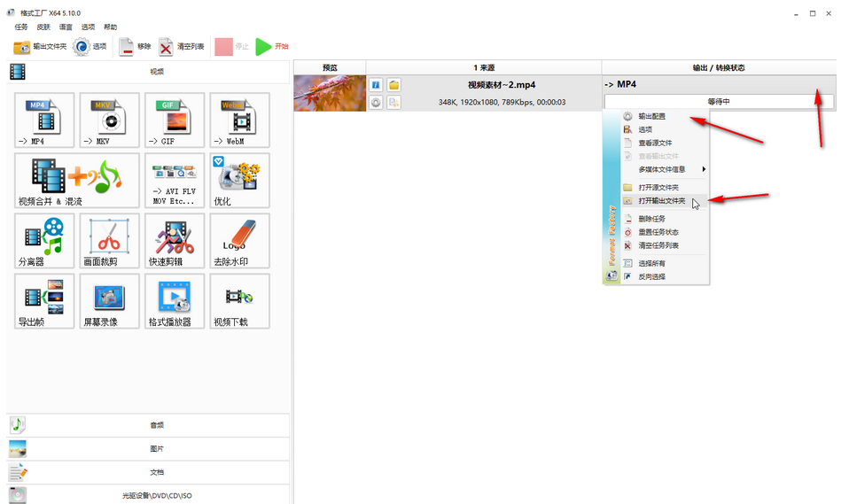Launch the 格式播放器 format player
Screen dimensions: 841x504
[175, 301]
